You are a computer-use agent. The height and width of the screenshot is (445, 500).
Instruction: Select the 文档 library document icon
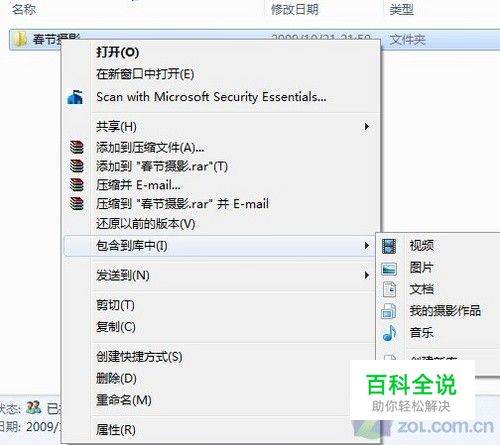coord(389,289)
